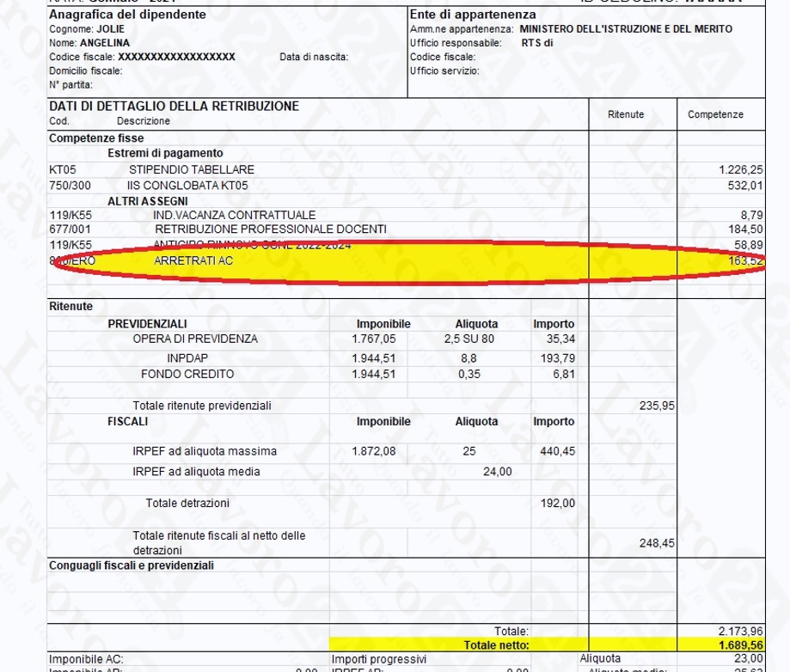The width and height of the screenshot is (790, 672).
Task: Click the 'Competenze fisse' section title
Action: [96, 138]
